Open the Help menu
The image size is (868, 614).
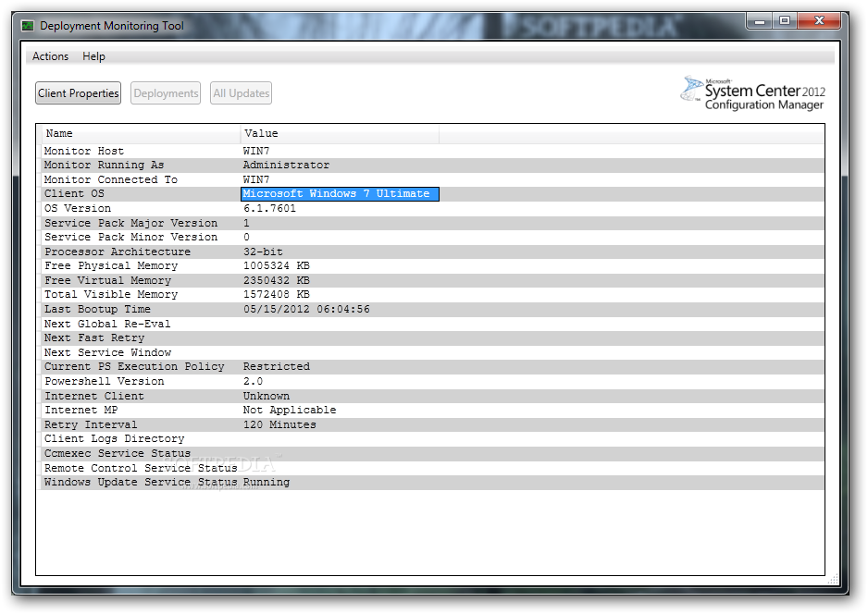[x=93, y=56]
